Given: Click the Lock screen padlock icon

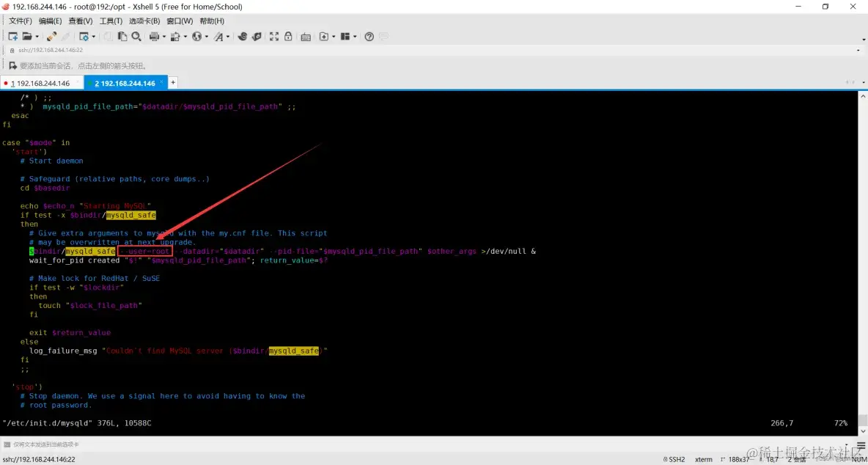Looking at the screenshot, I should pyautogui.click(x=288, y=37).
